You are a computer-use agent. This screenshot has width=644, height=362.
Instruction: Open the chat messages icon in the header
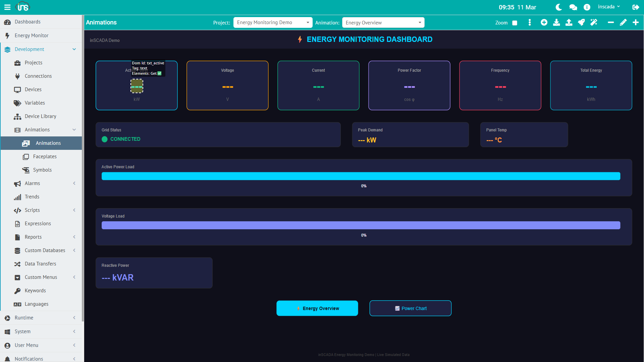point(573,7)
